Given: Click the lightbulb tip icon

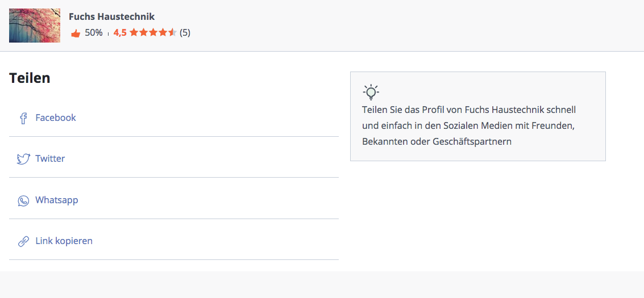Looking at the screenshot, I should (x=371, y=91).
